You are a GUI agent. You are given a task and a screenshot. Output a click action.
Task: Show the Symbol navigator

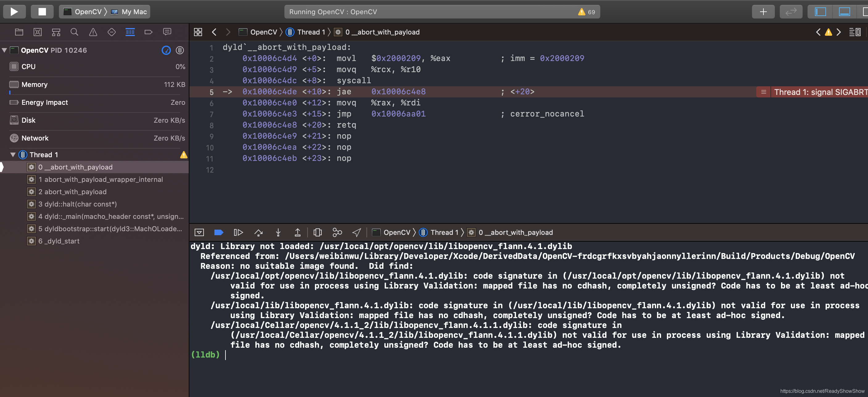pyautogui.click(x=56, y=32)
